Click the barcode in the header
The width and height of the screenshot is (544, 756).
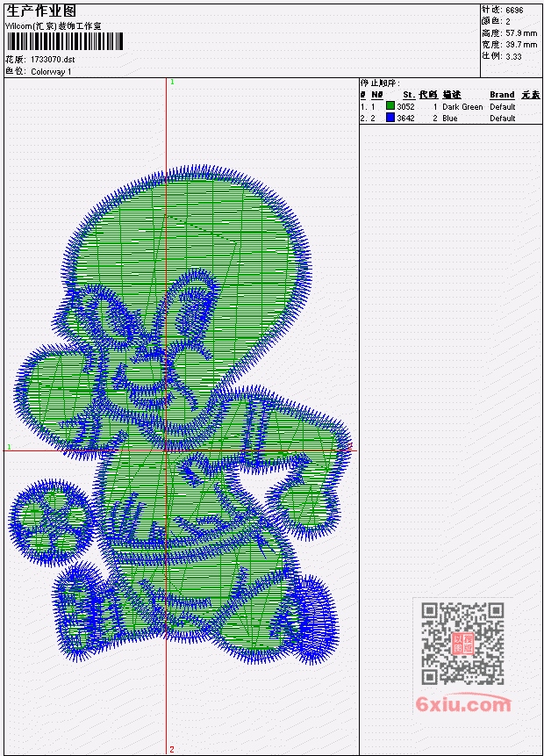pyautogui.click(x=65, y=41)
